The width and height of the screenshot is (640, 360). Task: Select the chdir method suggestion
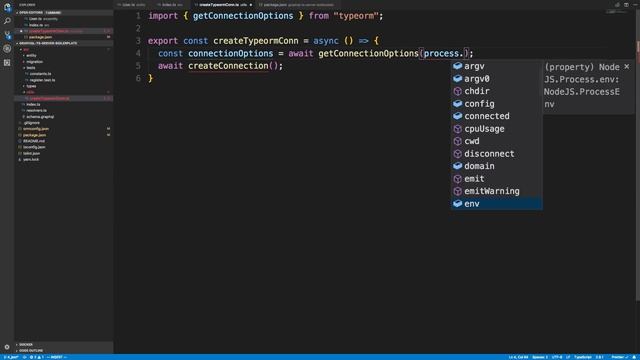pyautogui.click(x=497, y=91)
